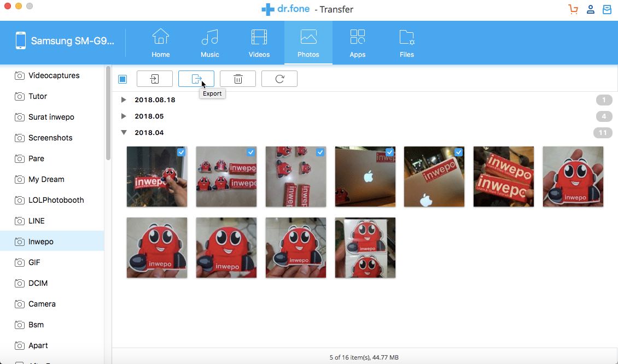
Task: Select the photo with two stacked mascot stickers
Action: [x=365, y=248]
